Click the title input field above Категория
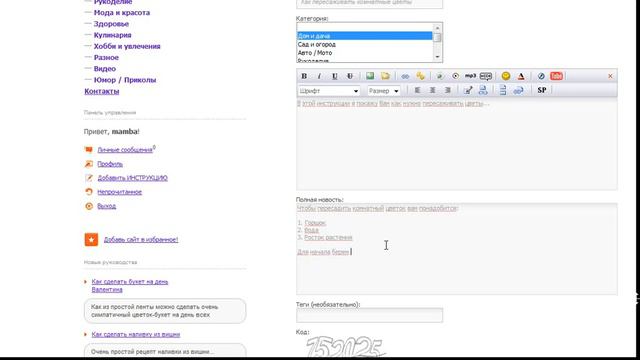 click(x=369, y=3)
